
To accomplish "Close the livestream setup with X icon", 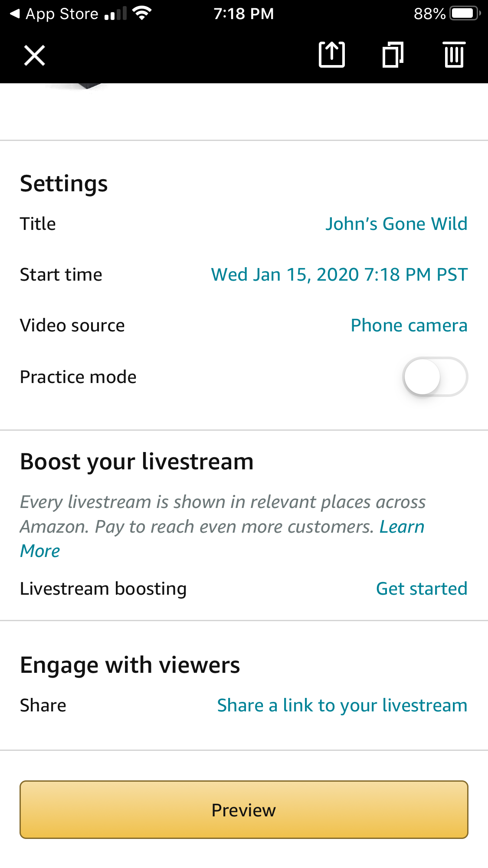I will click(x=35, y=56).
